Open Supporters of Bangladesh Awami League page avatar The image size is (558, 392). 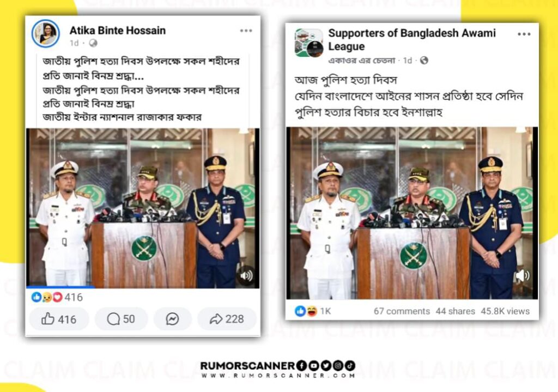click(x=309, y=43)
